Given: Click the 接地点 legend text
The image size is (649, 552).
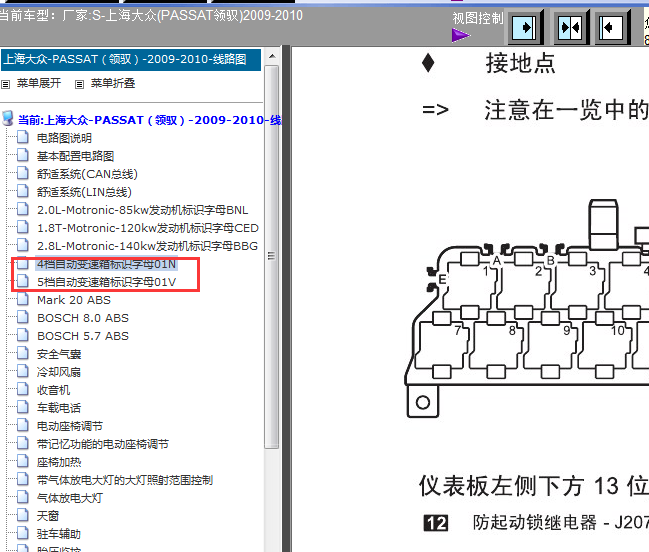Looking at the screenshot, I should [x=520, y=63].
